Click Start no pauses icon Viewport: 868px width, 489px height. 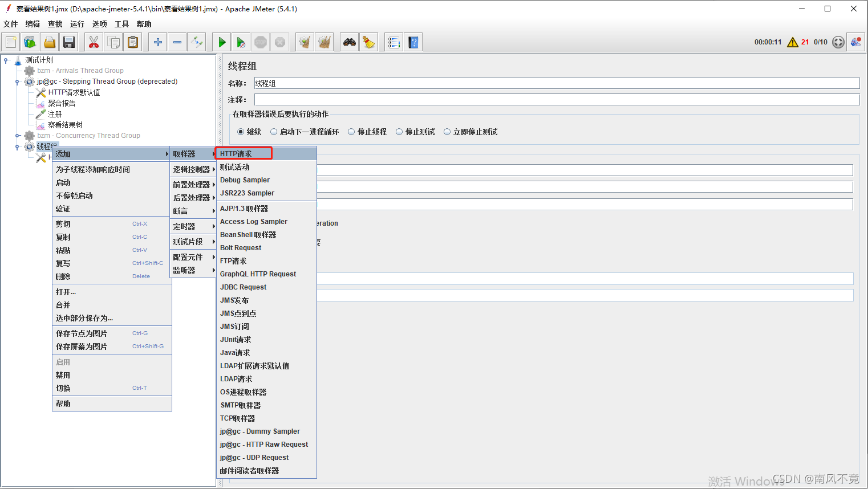point(241,42)
